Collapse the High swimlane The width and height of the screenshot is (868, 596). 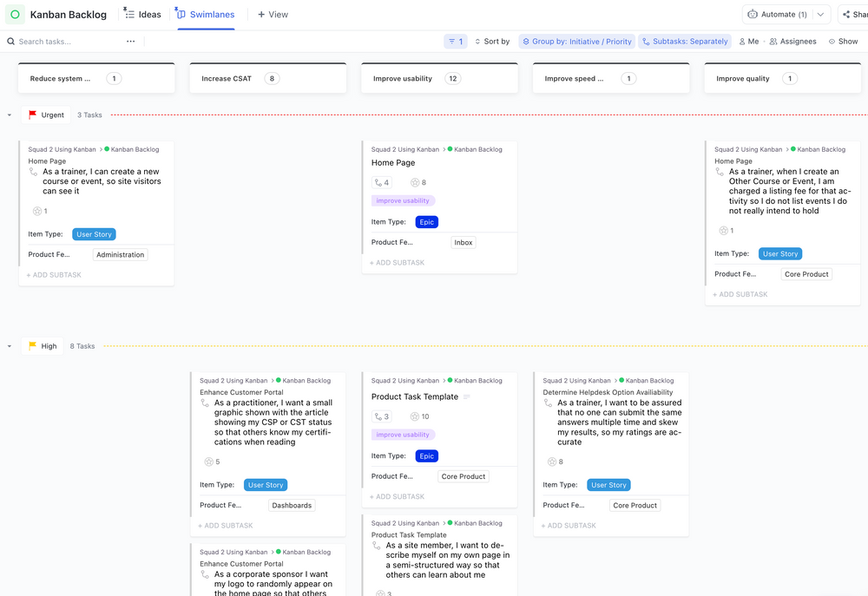(x=10, y=345)
